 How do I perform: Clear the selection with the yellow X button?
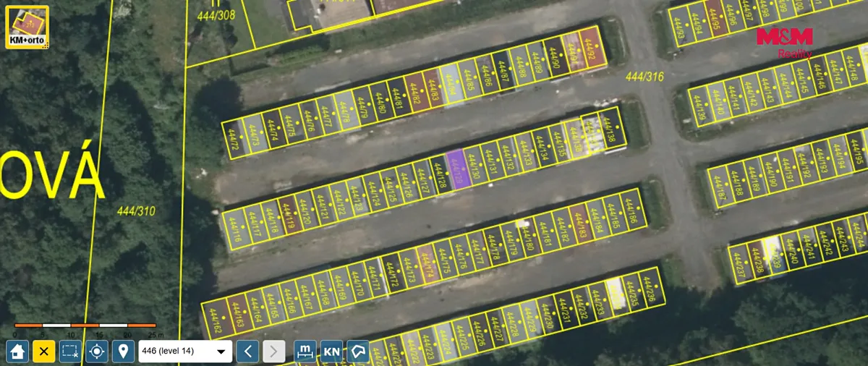tap(43, 352)
